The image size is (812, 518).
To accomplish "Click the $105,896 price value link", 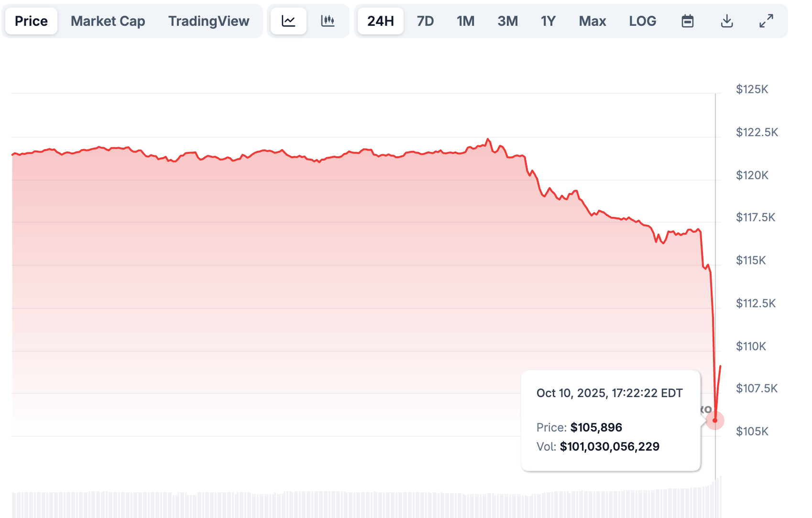I will [x=596, y=427].
